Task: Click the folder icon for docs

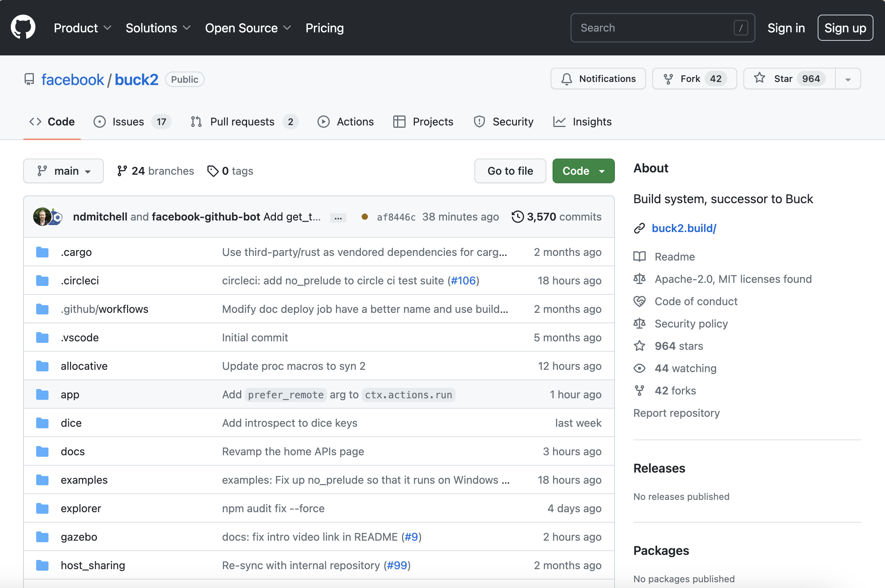Action: tap(42, 451)
